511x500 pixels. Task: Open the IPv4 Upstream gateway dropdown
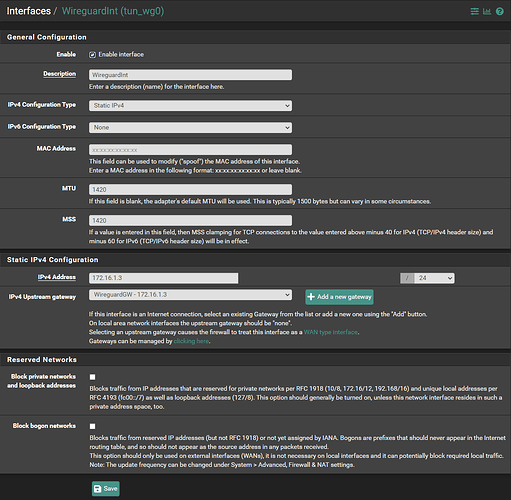[190, 295]
